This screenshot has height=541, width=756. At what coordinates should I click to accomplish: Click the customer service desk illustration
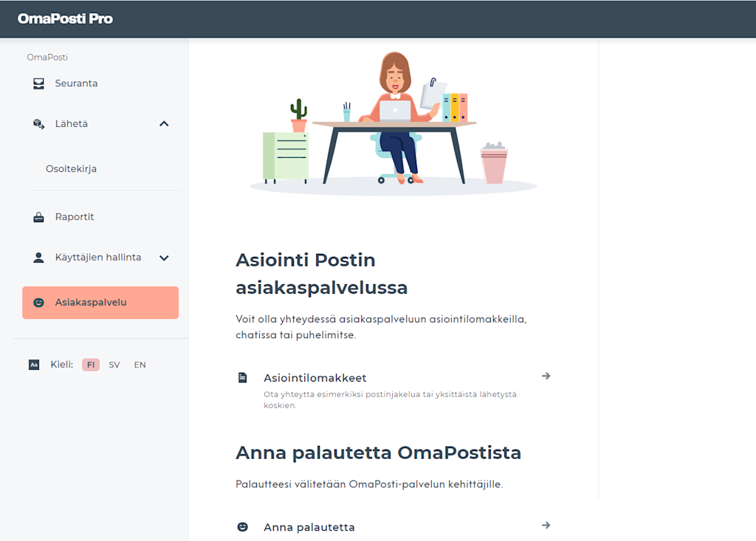coord(393,123)
